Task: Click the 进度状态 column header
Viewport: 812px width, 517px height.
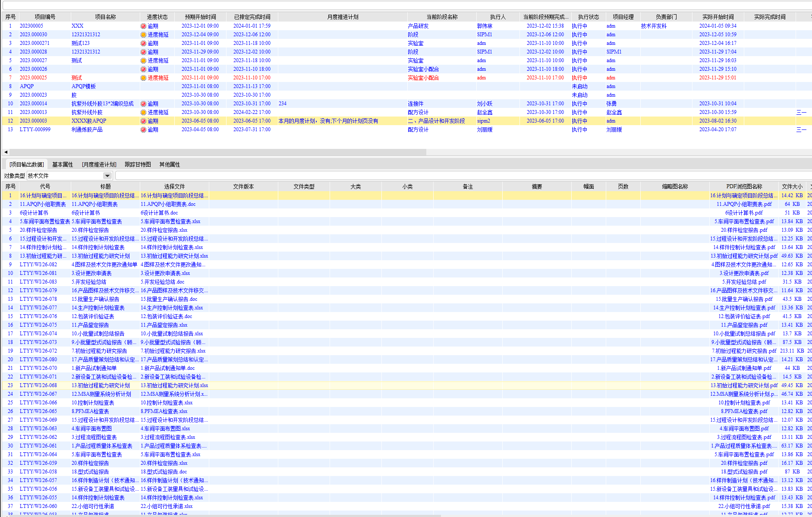Action: [x=157, y=17]
